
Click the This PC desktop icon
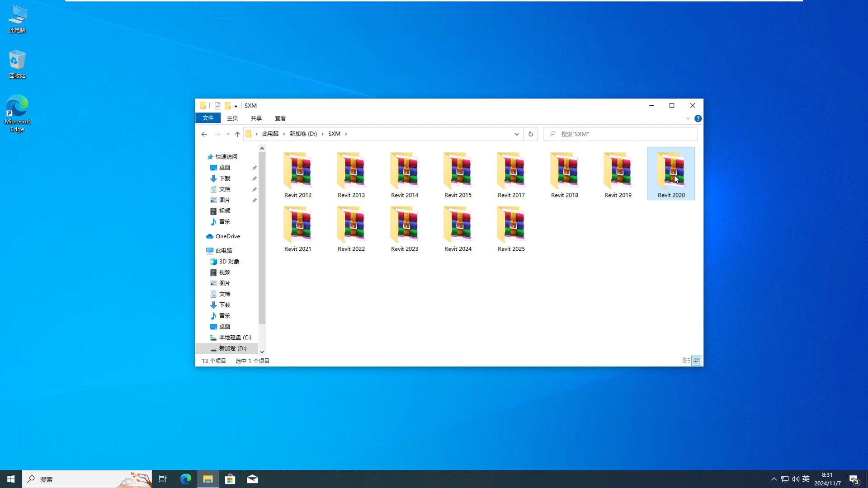point(17,19)
